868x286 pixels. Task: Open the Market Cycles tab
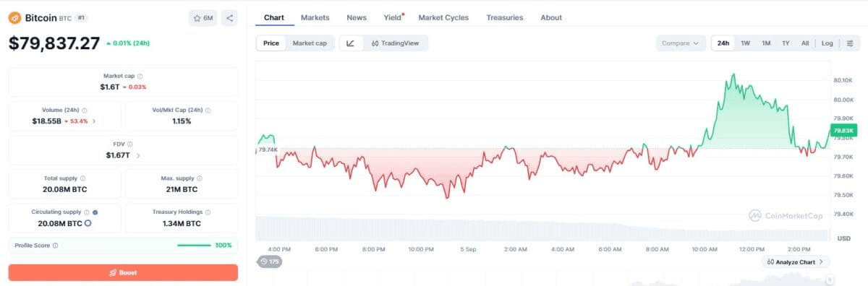[x=443, y=17]
